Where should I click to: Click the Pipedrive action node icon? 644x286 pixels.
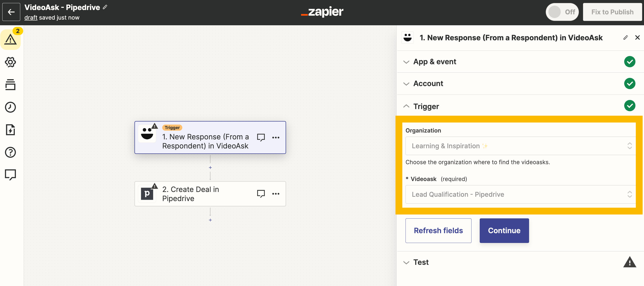(x=148, y=194)
